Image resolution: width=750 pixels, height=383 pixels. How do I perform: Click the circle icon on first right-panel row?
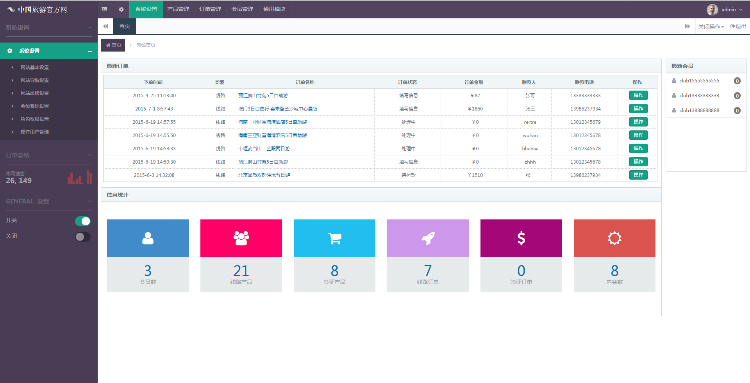737,81
